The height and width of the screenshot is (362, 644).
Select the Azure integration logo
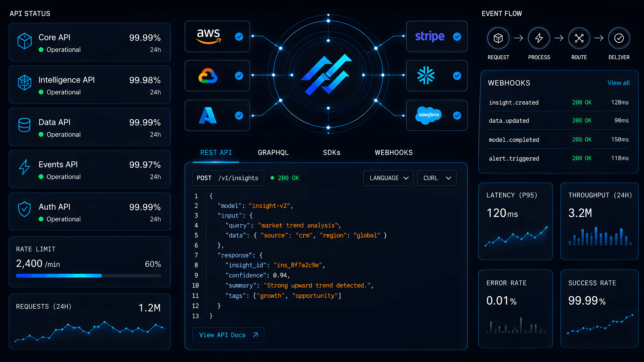click(208, 115)
